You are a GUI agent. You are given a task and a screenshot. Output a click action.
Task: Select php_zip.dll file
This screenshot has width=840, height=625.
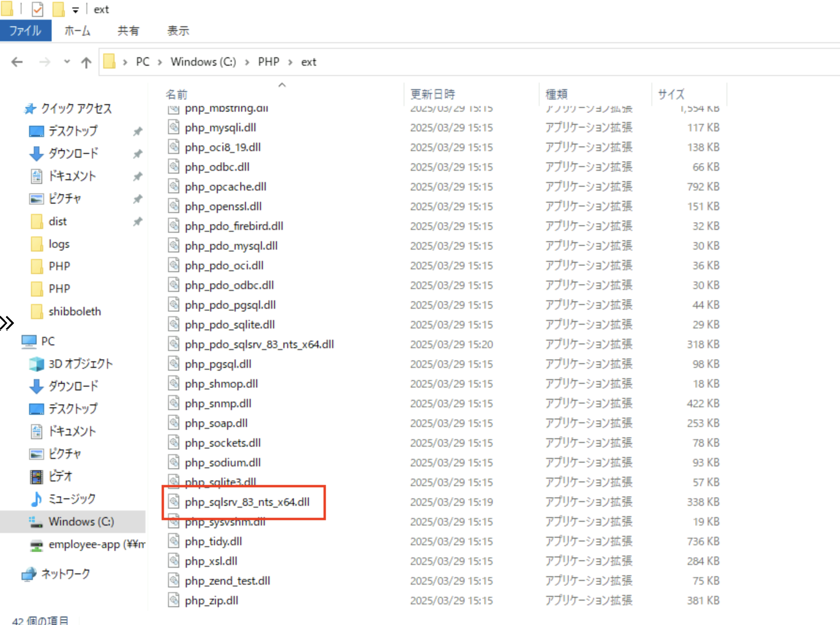click(212, 601)
